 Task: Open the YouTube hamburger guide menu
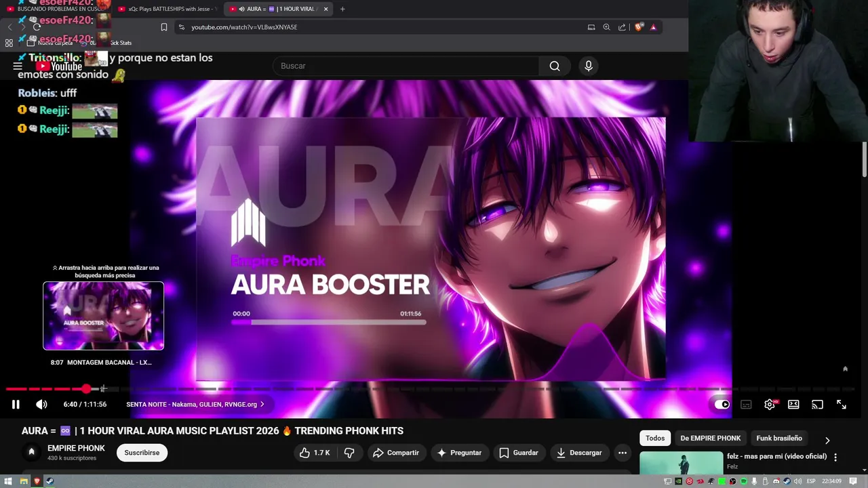pos(18,66)
